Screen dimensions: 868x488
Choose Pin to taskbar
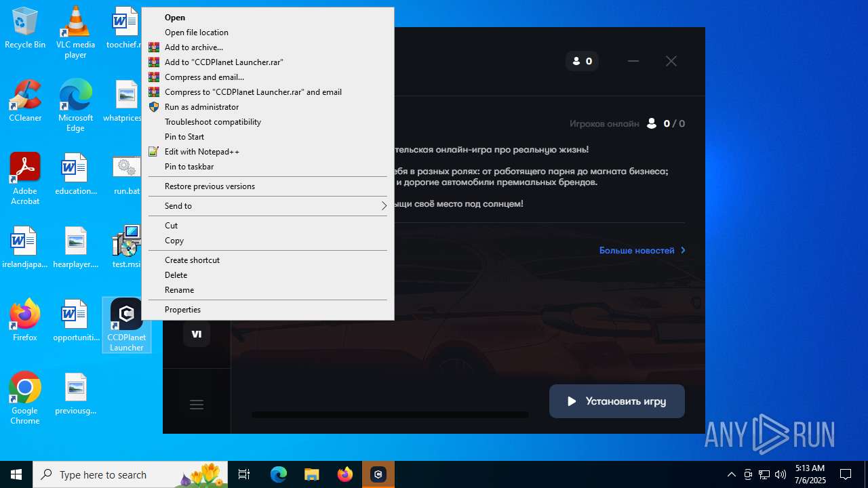click(x=268, y=167)
